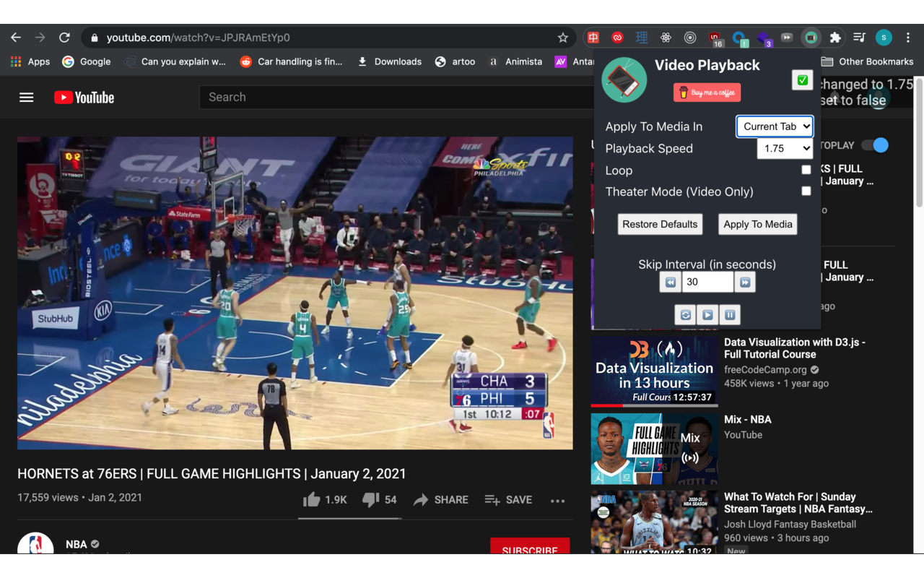924x578 pixels.
Task: Open the Playback Speed dropdown
Action: 785,148
